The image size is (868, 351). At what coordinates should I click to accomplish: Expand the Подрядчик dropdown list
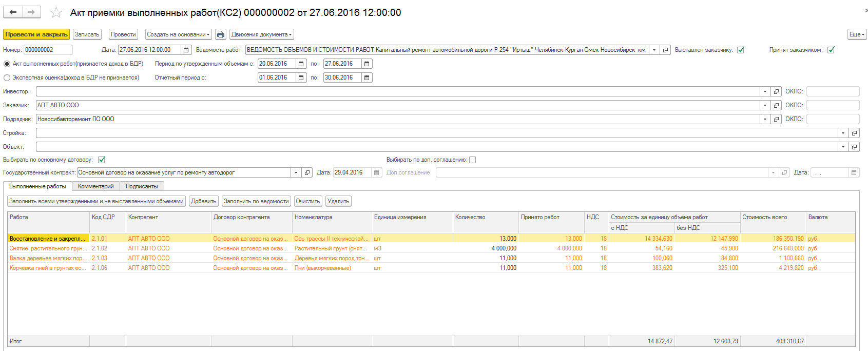pos(765,119)
